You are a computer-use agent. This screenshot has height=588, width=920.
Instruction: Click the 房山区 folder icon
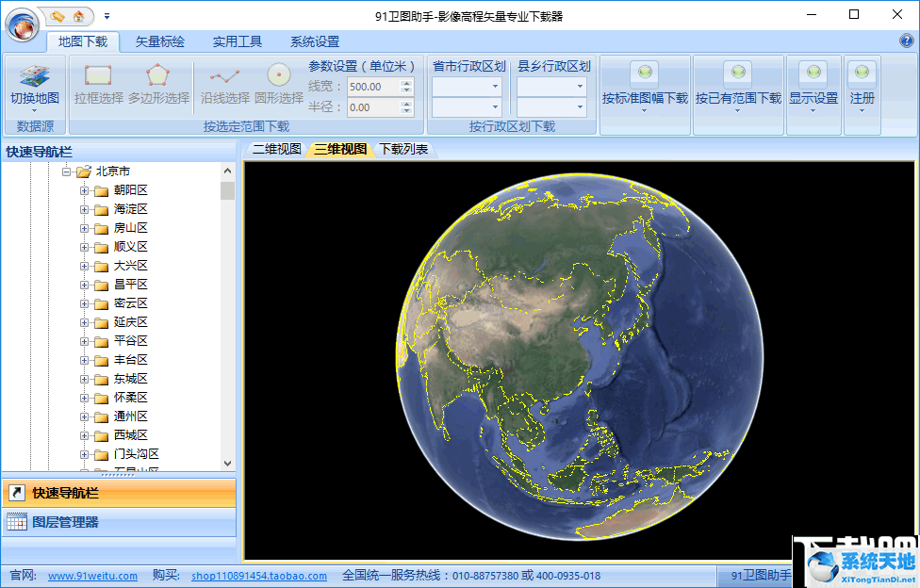coord(102,228)
